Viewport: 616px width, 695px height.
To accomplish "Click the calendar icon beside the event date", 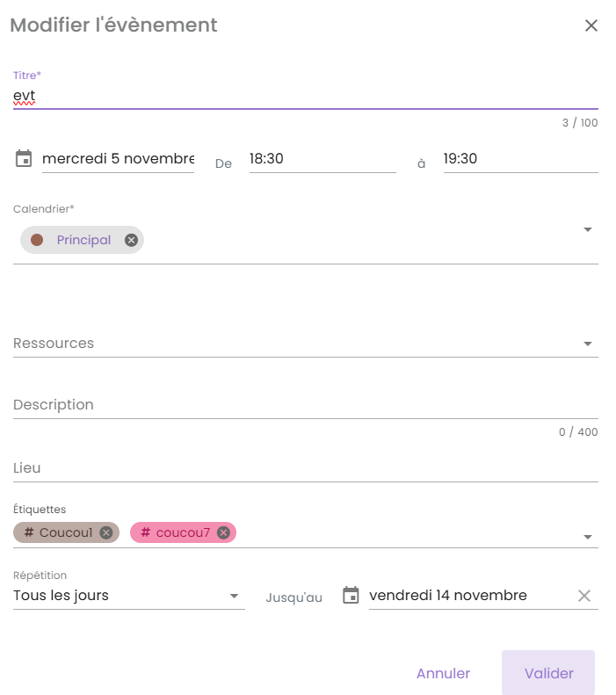I will click(x=24, y=159).
